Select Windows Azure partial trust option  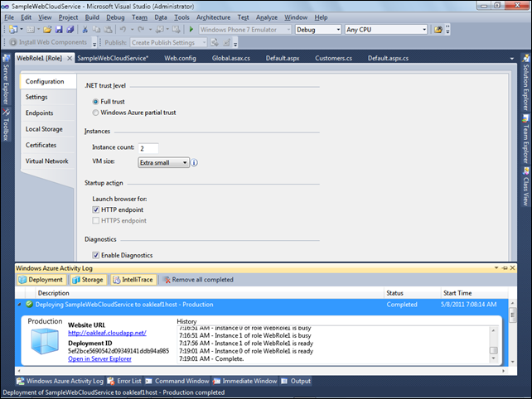click(96, 112)
